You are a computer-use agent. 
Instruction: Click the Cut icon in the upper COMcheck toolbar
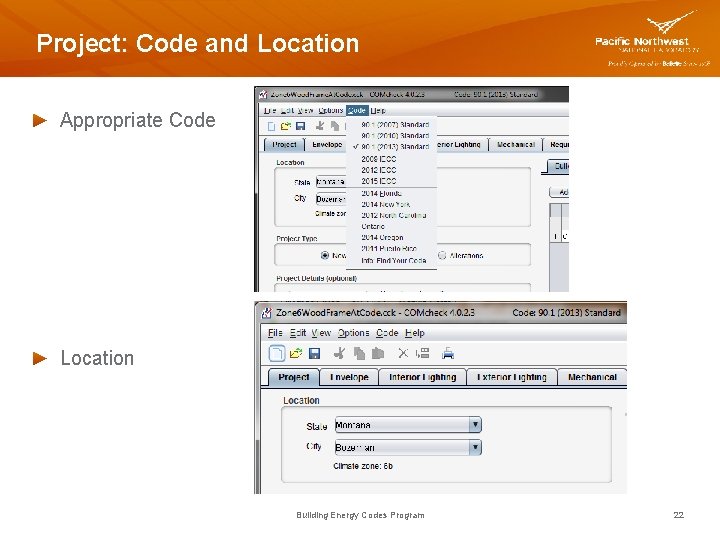pyautogui.click(x=320, y=126)
